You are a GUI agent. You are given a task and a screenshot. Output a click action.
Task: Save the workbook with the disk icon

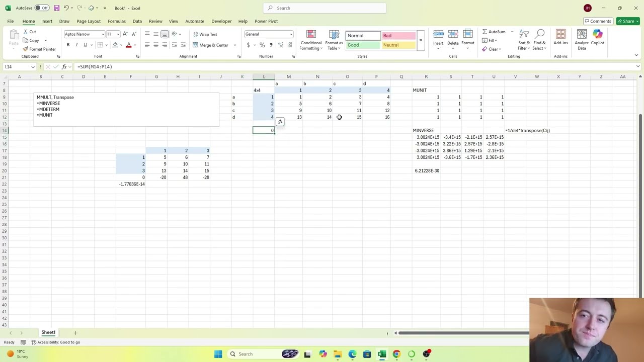pyautogui.click(x=56, y=8)
